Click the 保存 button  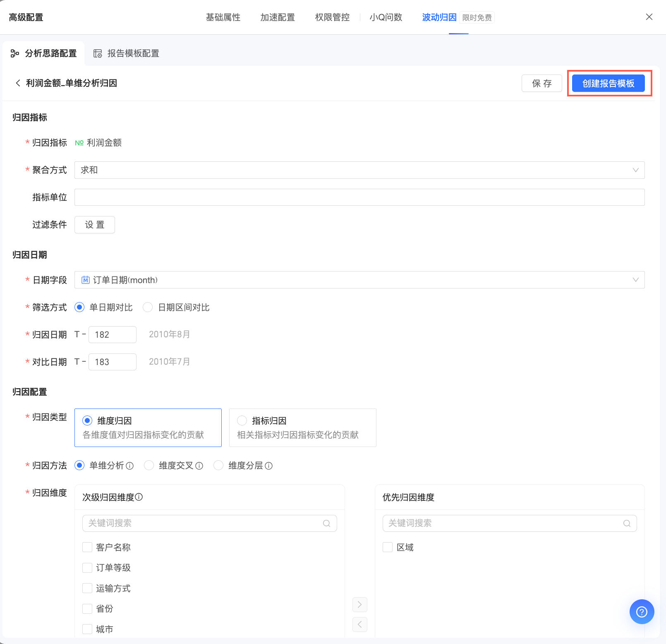(x=542, y=83)
